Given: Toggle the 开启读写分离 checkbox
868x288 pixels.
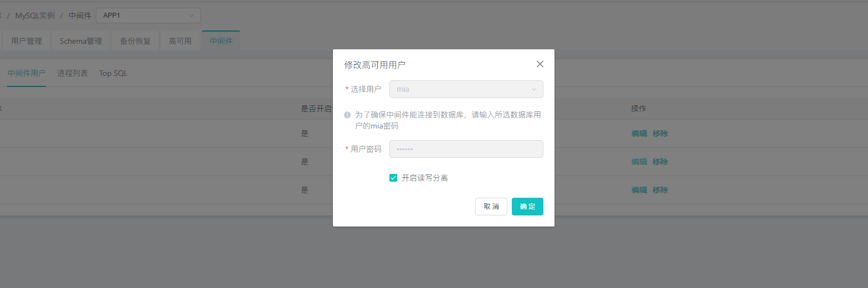Looking at the screenshot, I should click(393, 178).
